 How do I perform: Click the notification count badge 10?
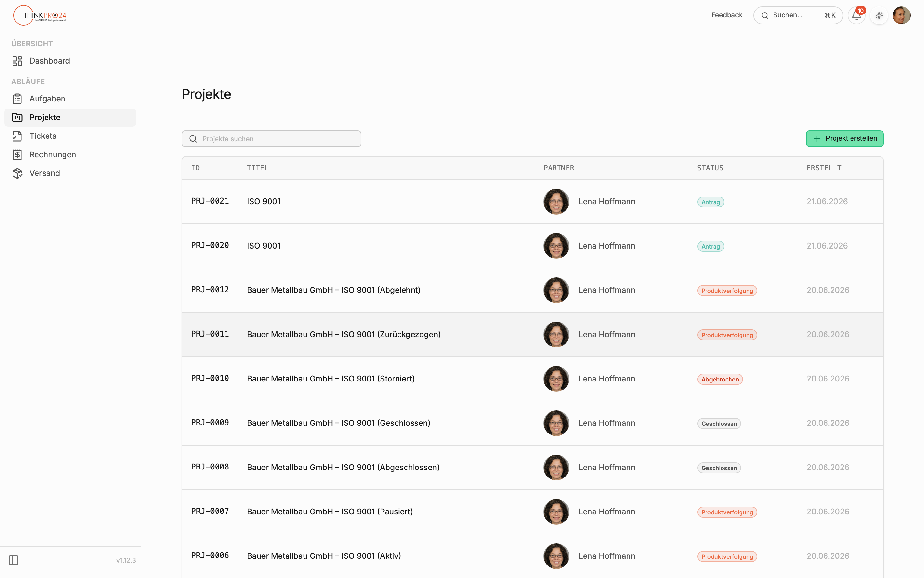860,11
